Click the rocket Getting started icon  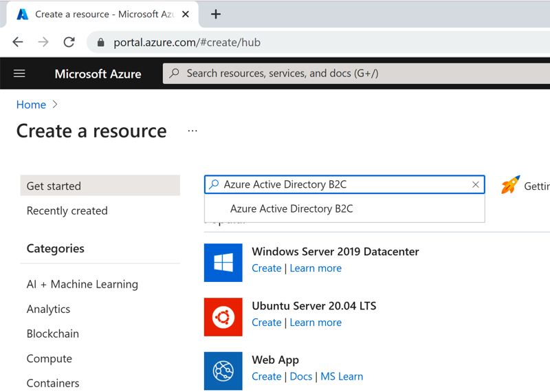pyautogui.click(x=510, y=184)
